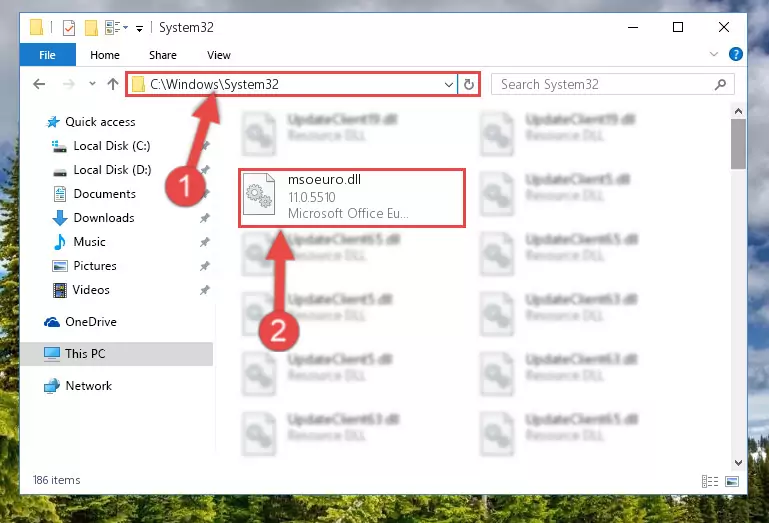This screenshot has width=769, height=523.
Task: Click the C:\Windows\System32 address bar
Action: [291, 84]
